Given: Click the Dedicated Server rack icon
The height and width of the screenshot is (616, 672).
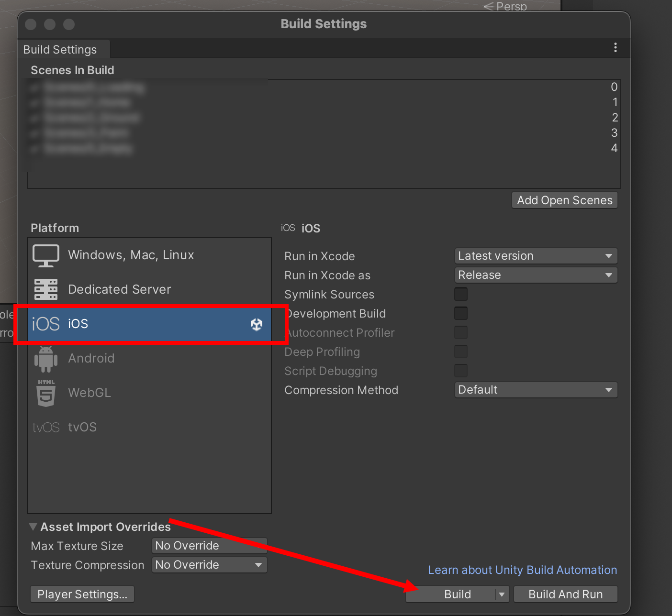Looking at the screenshot, I should click(46, 289).
